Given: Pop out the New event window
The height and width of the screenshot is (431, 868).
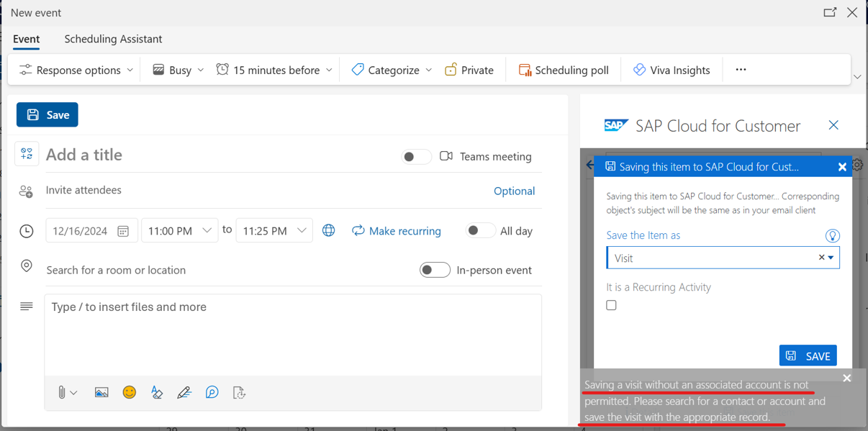Looking at the screenshot, I should pyautogui.click(x=830, y=12).
